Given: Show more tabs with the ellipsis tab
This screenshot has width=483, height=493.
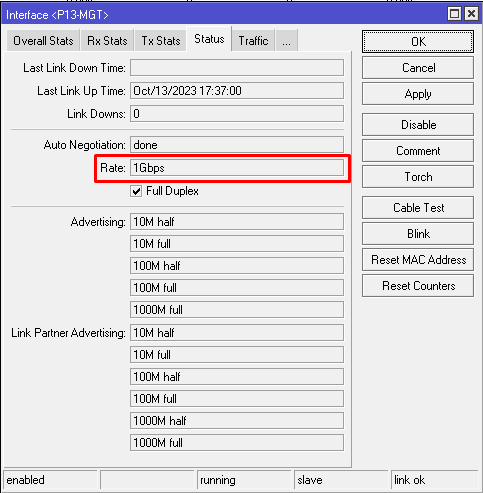Looking at the screenshot, I should click(286, 41).
